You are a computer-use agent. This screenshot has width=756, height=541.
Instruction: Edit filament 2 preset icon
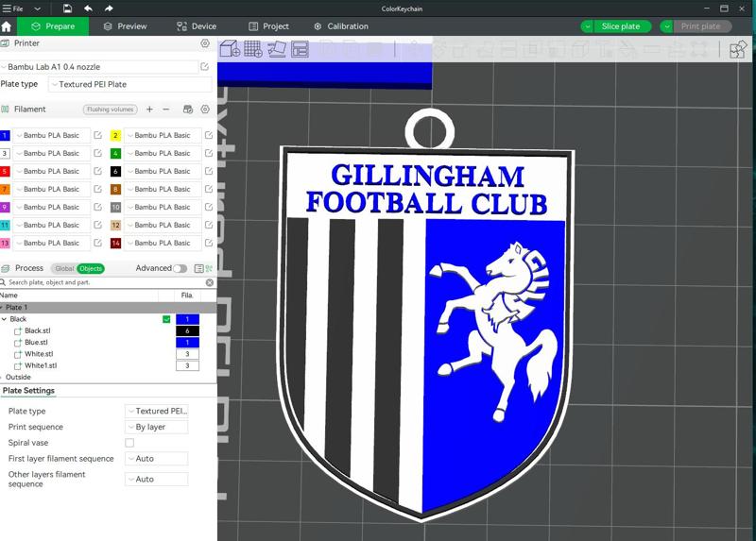[209, 135]
